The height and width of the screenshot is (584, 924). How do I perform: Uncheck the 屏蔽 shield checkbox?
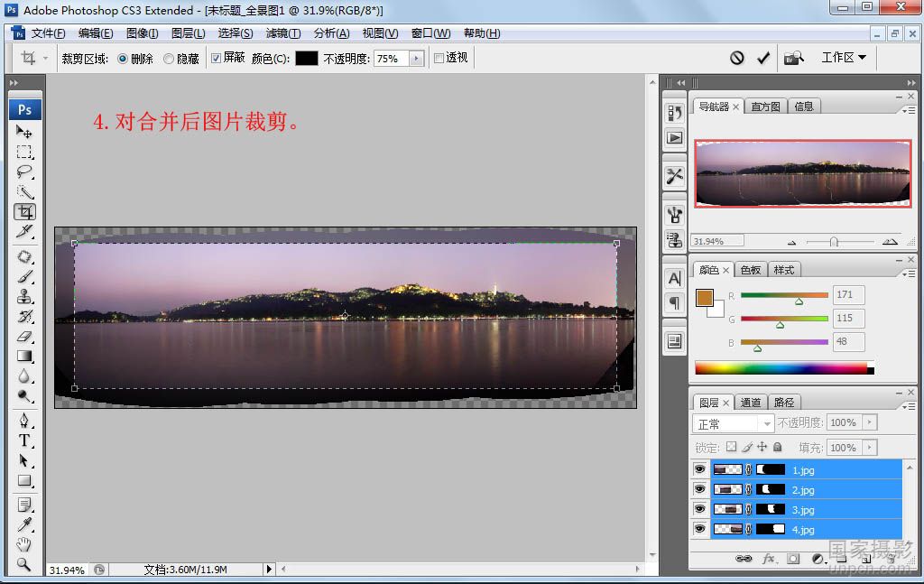pos(216,58)
